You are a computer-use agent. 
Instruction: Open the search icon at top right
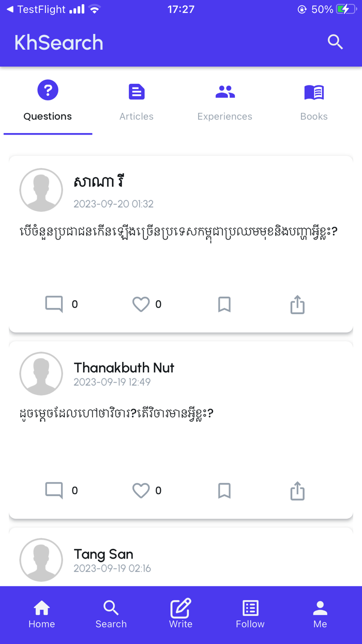[335, 42]
